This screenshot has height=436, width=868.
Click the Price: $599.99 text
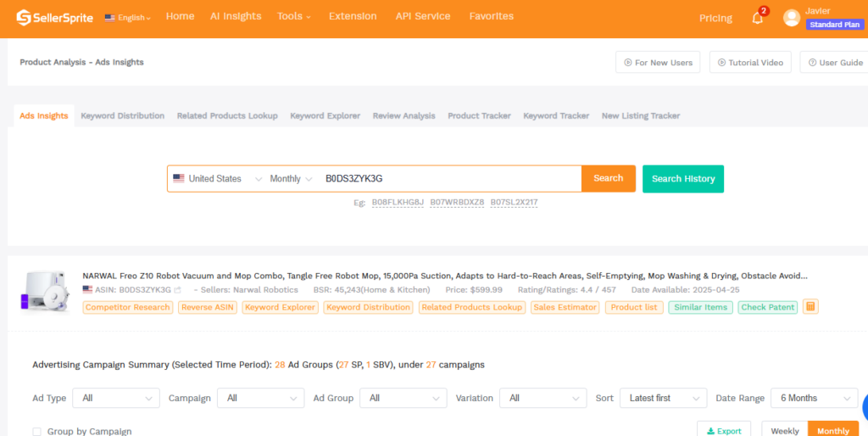pos(474,290)
